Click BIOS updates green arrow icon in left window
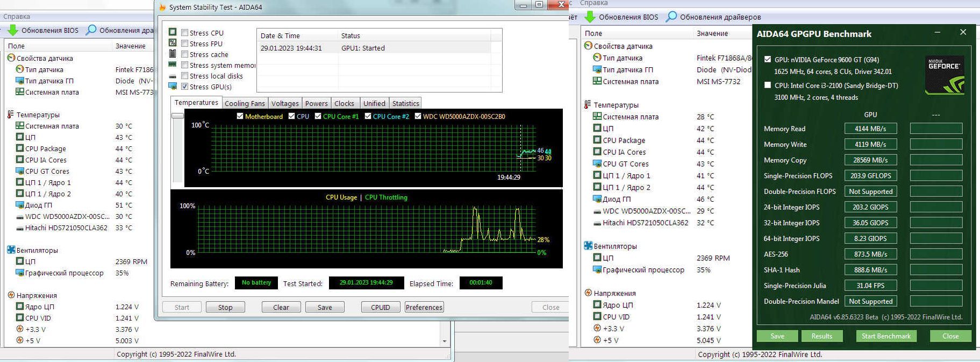980x362 pixels. click(x=13, y=30)
